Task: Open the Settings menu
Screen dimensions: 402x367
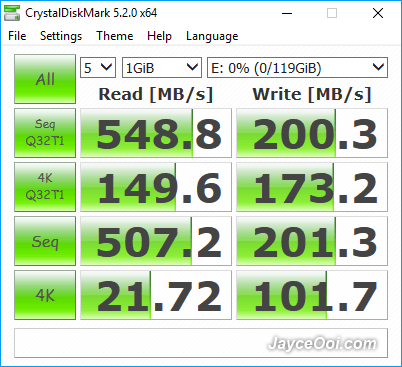Action: click(x=61, y=36)
